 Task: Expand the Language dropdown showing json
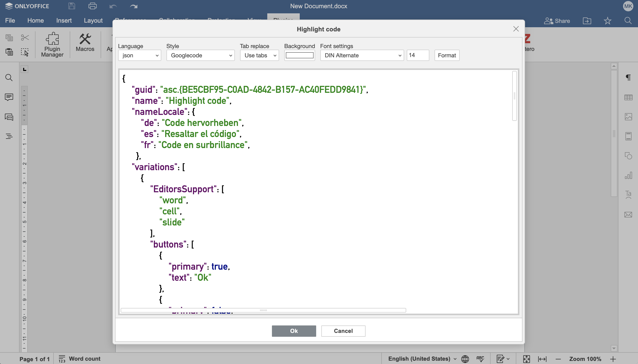139,56
